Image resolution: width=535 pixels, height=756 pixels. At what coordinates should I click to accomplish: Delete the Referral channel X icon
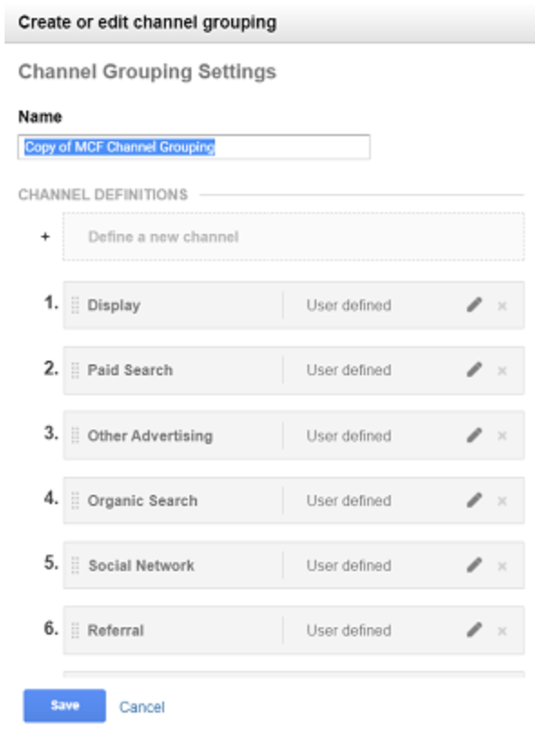click(x=501, y=631)
